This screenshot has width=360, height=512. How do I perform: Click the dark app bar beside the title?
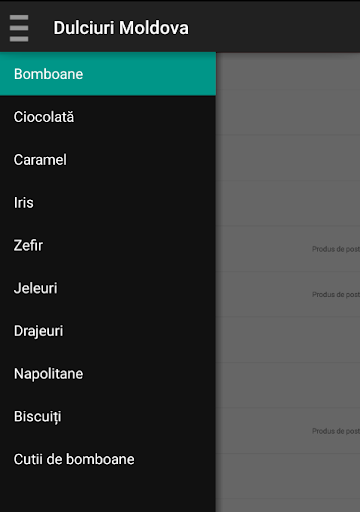[273, 27]
